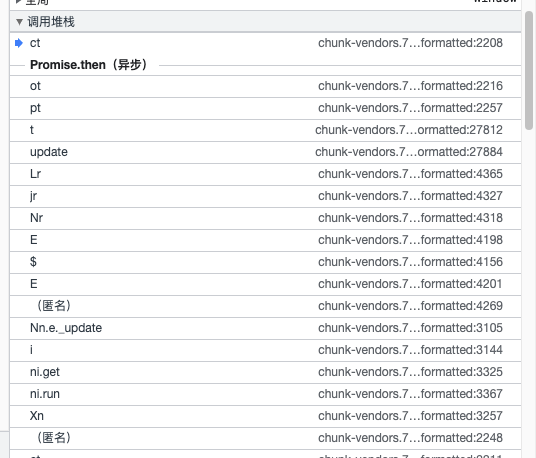Select the Nn.e._update call stack frame
This screenshot has width=536, height=458.
tap(265, 328)
